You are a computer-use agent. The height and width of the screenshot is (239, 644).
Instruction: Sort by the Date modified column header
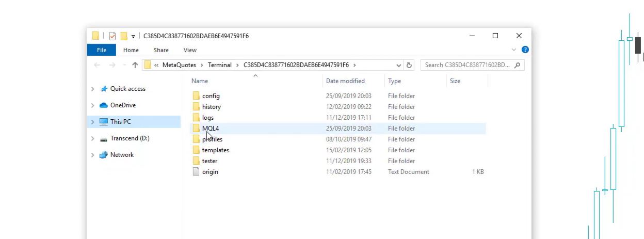click(345, 81)
